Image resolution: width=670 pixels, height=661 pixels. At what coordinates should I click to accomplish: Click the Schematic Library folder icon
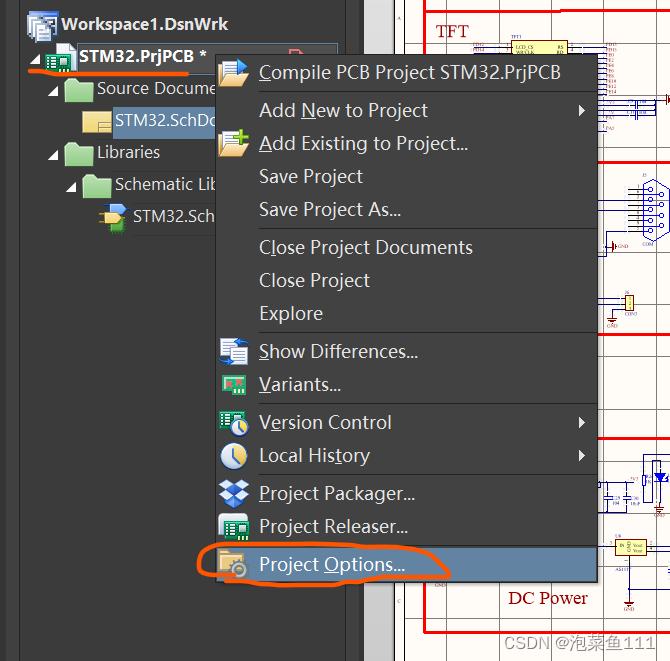coord(97,186)
